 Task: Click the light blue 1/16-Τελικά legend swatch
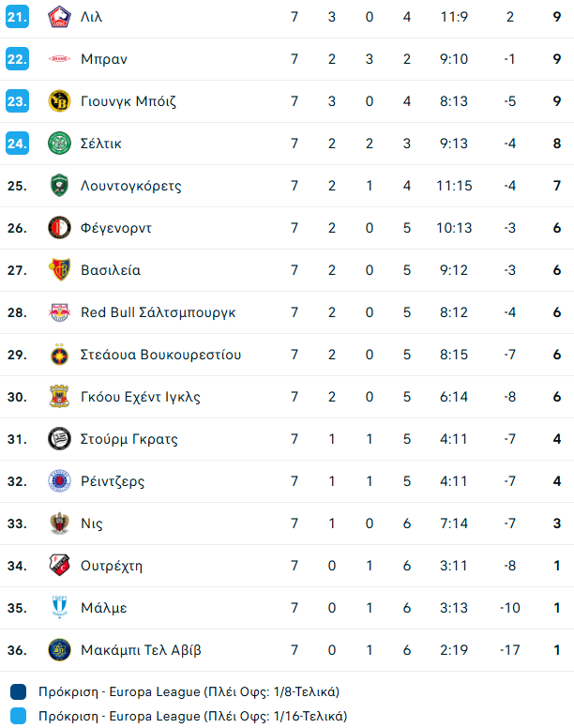click(x=19, y=717)
